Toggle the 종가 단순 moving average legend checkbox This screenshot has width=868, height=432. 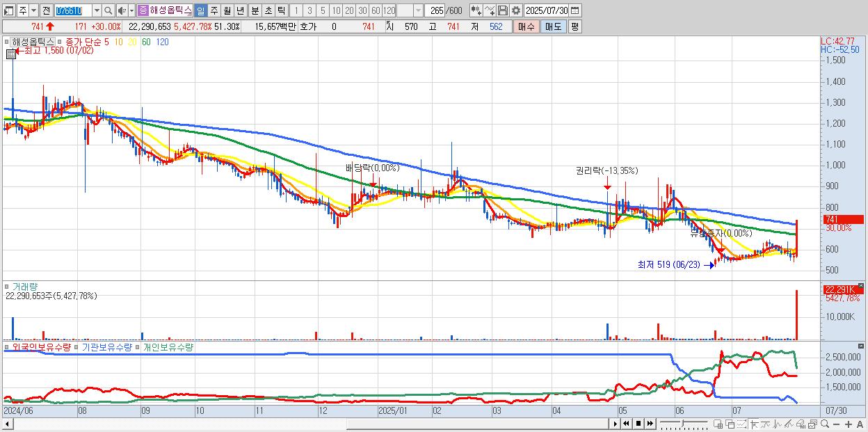pyautogui.click(x=61, y=42)
